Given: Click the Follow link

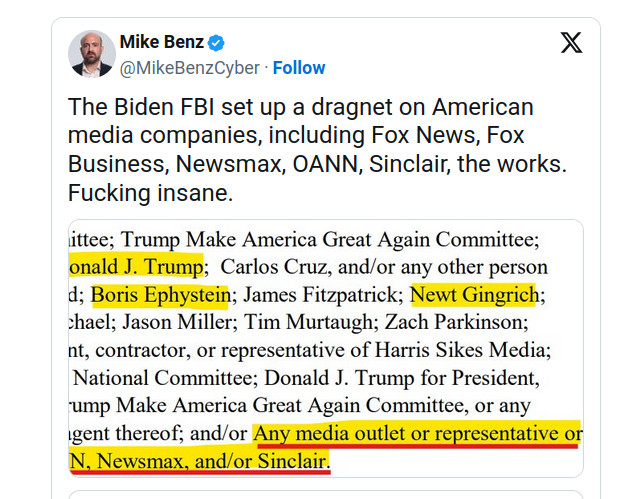Looking at the screenshot, I should pyautogui.click(x=299, y=68).
